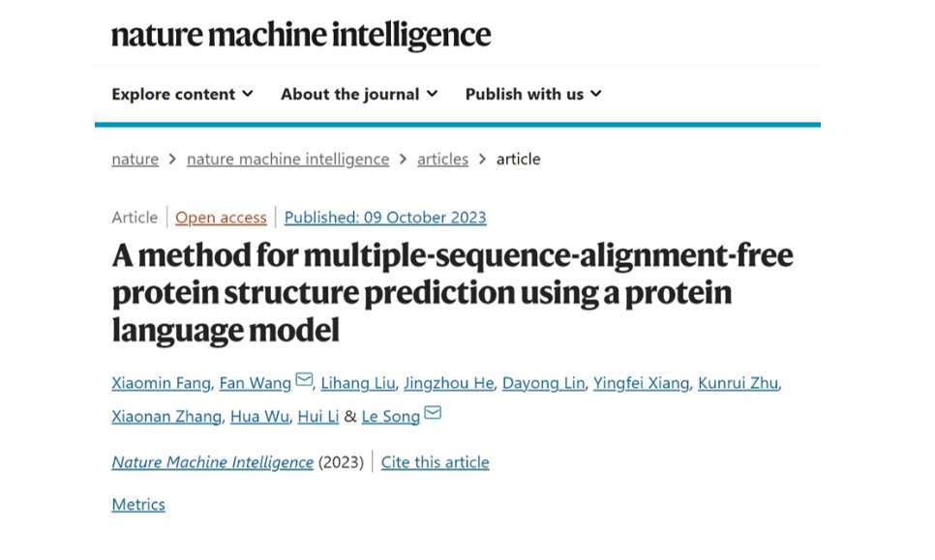View author Yingfei Xiang's info
Screen dimensions: 935x560
coord(642,383)
